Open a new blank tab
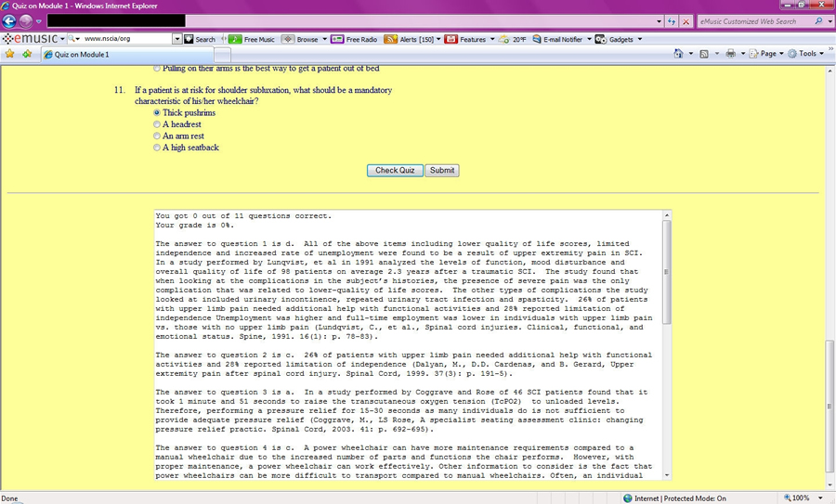 tap(223, 55)
